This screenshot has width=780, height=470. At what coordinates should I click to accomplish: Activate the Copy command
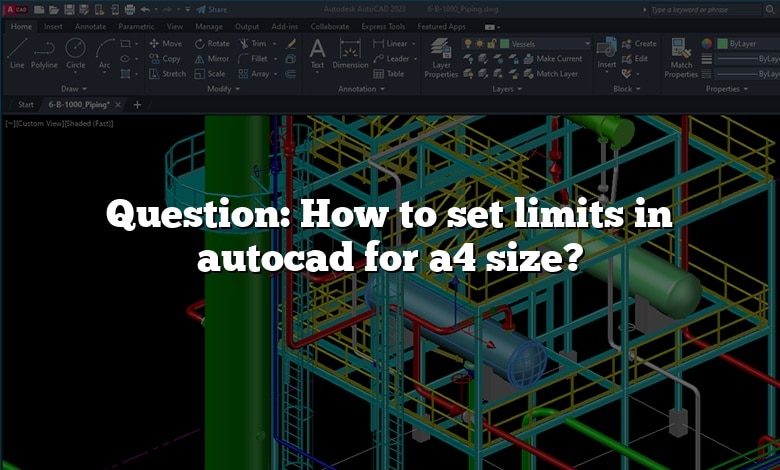[165, 59]
